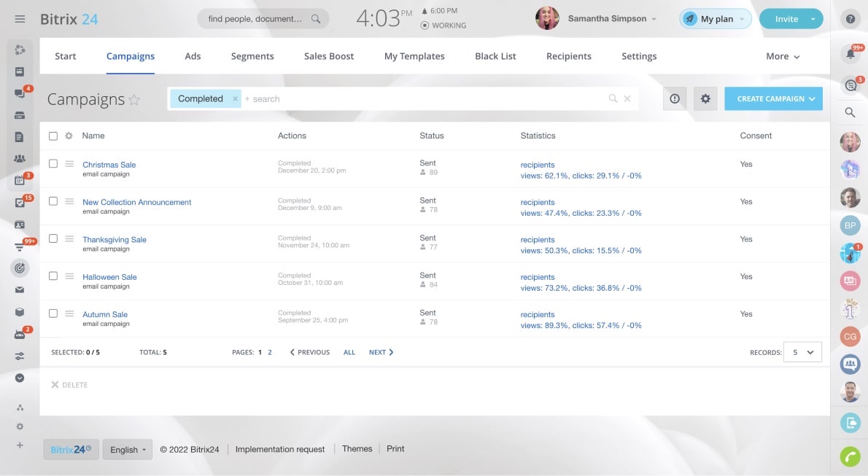The width and height of the screenshot is (868, 476).
Task: Click the help question mark icon
Action: (x=850, y=20)
